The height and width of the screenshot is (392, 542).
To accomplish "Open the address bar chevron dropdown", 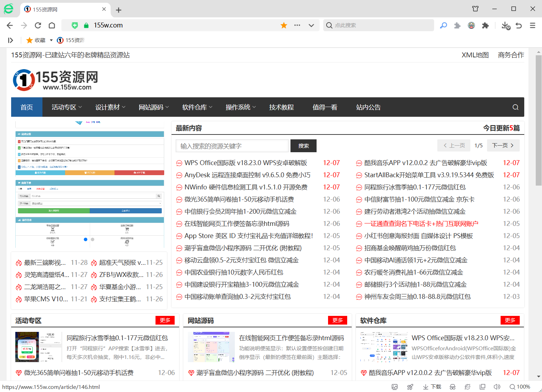I will 311,25.
